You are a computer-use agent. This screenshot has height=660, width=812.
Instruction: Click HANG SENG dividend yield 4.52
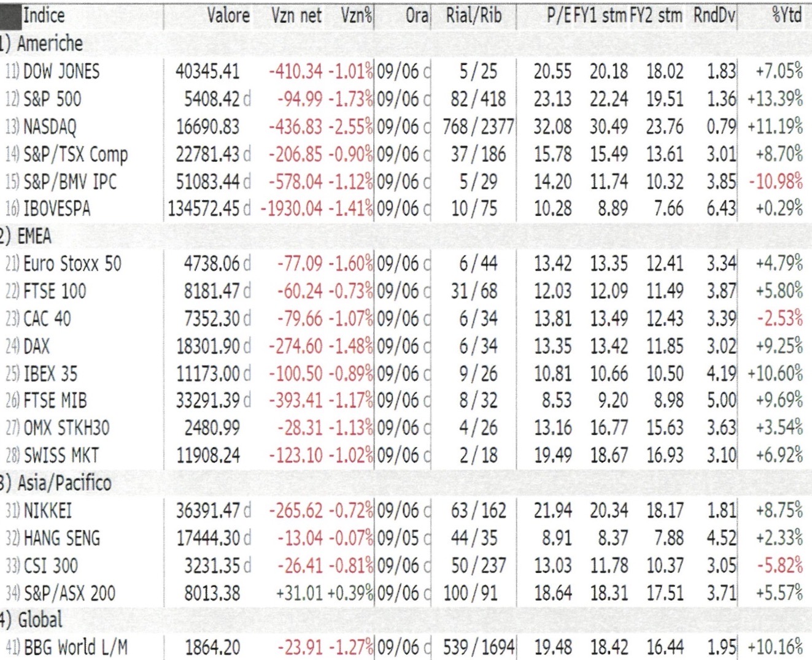[721, 538]
